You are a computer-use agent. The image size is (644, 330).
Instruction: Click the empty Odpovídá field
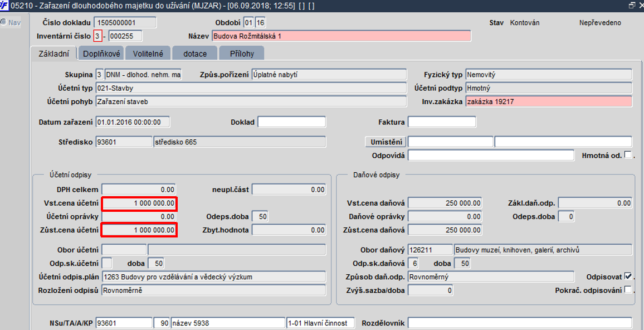point(491,156)
